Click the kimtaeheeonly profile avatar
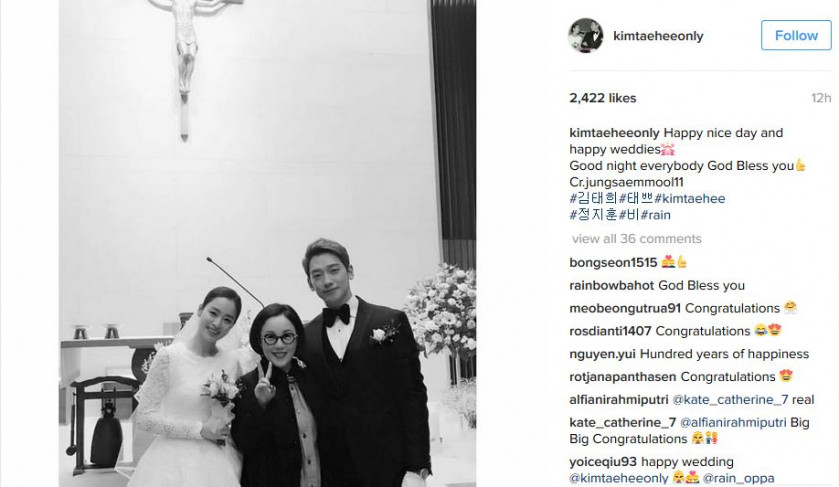The width and height of the screenshot is (839, 487). tap(585, 36)
